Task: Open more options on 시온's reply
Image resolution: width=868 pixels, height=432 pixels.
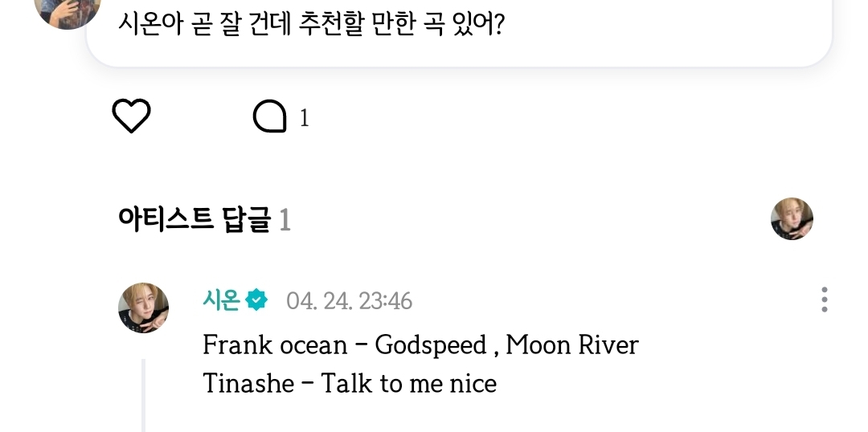Action: (x=824, y=300)
